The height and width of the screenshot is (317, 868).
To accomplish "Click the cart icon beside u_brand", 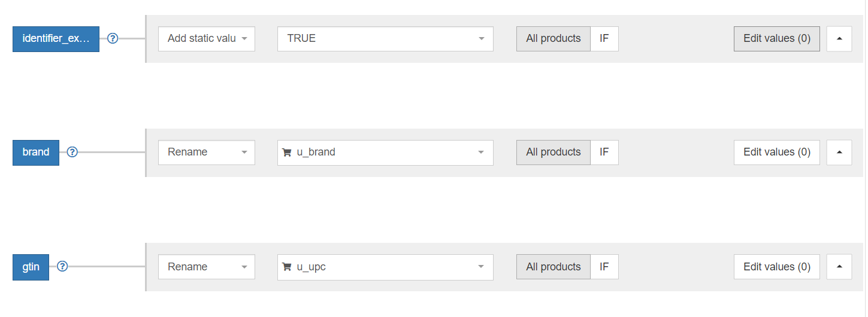I will tap(287, 152).
